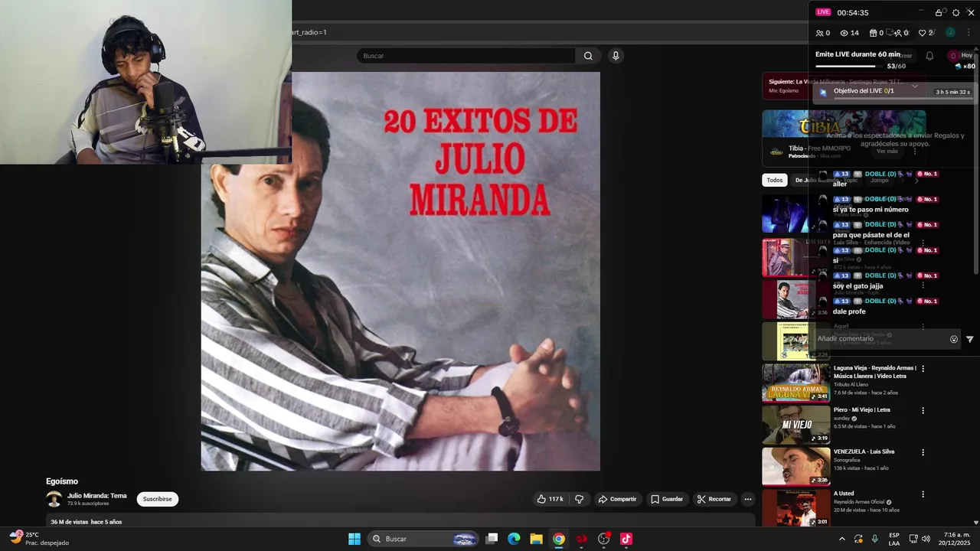Toggle the lock icon in LIVE panel

click(939, 12)
